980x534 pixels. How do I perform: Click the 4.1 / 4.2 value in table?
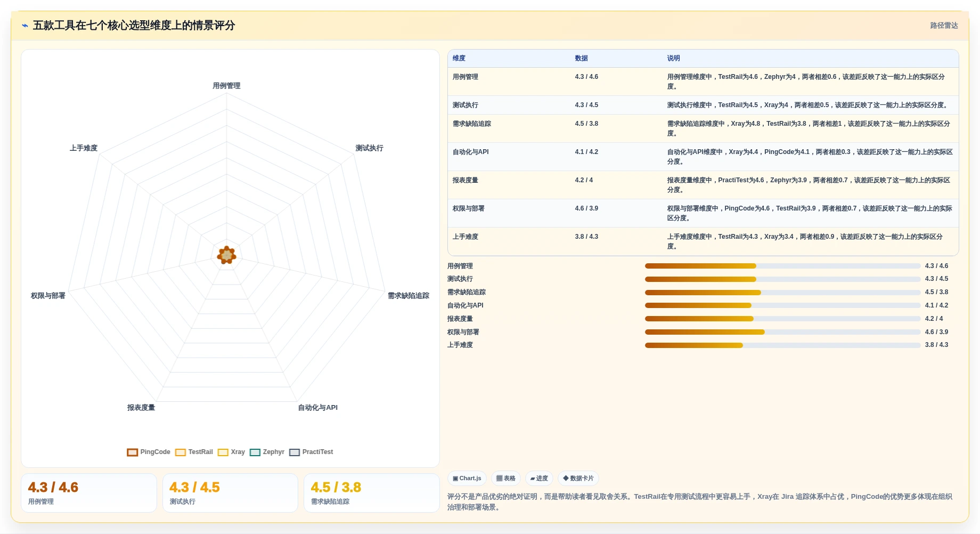pyautogui.click(x=586, y=152)
